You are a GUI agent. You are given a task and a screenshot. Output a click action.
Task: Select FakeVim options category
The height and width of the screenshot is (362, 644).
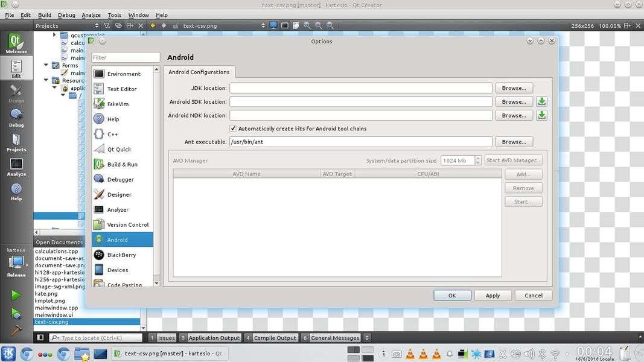(x=123, y=104)
